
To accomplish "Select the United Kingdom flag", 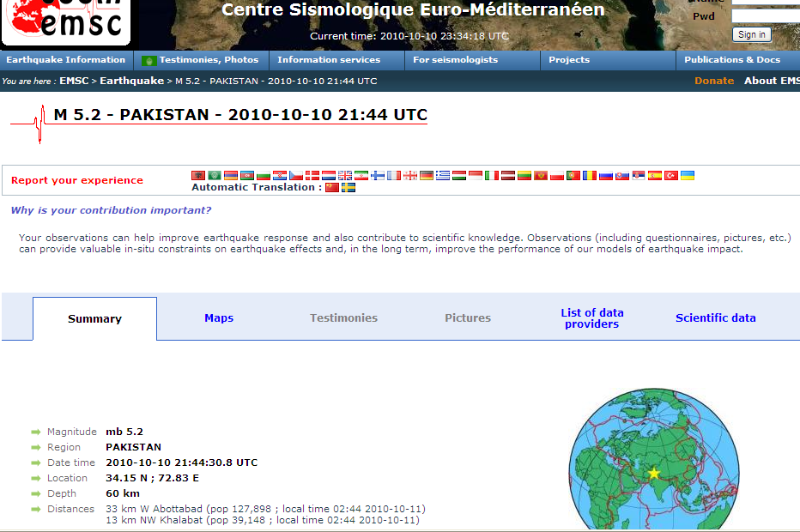I will click(x=345, y=175).
